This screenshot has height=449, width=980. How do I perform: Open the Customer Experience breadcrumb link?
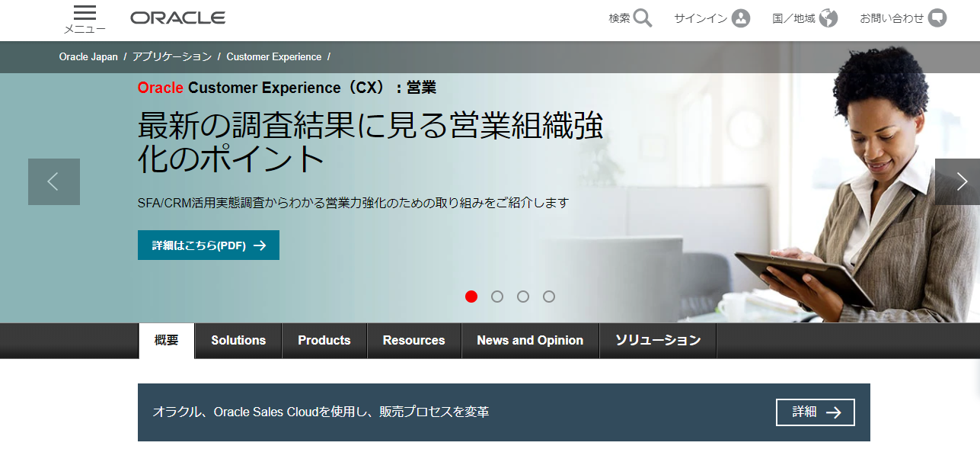(x=274, y=57)
